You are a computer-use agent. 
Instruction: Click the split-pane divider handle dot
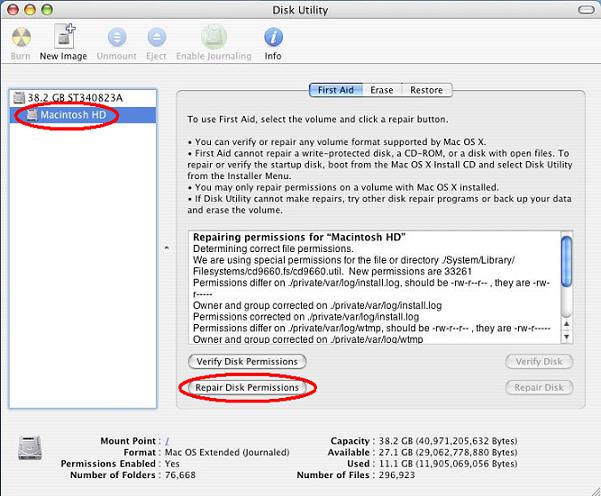pos(167,248)
